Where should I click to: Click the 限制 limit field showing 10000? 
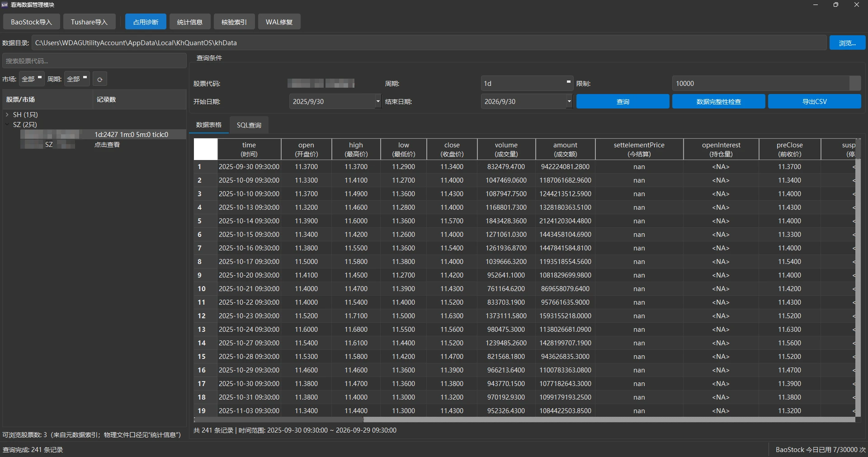tap(761, 84)
